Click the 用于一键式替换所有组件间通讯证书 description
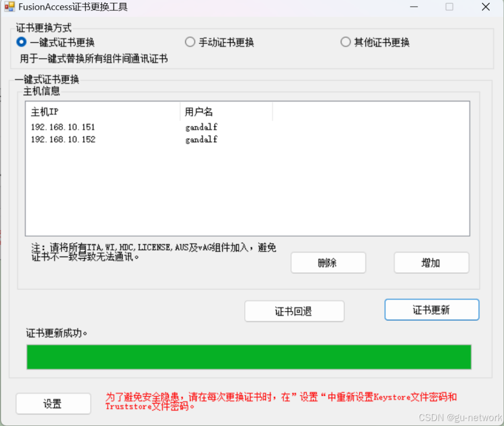Image resolution: width=504 pixels, height=426 pixels. tap(94, 58)
